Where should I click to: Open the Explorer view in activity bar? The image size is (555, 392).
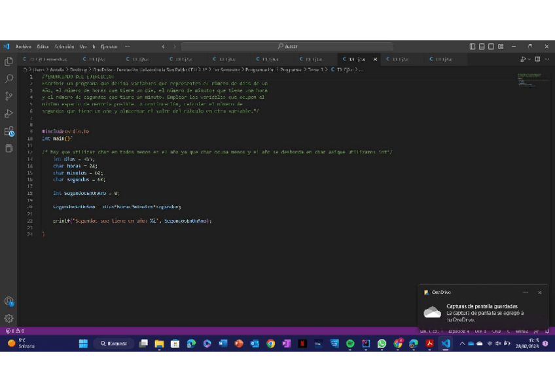(x=9, y=62)
